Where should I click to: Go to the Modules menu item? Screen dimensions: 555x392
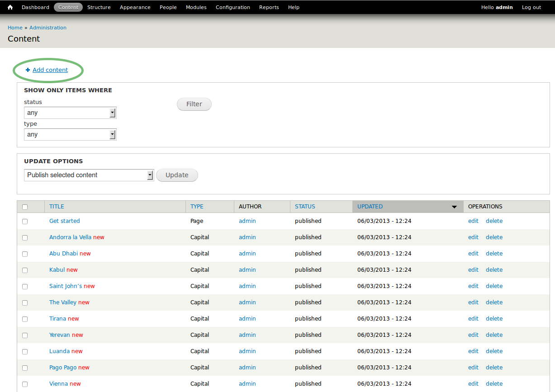click(x=196, y=7)
